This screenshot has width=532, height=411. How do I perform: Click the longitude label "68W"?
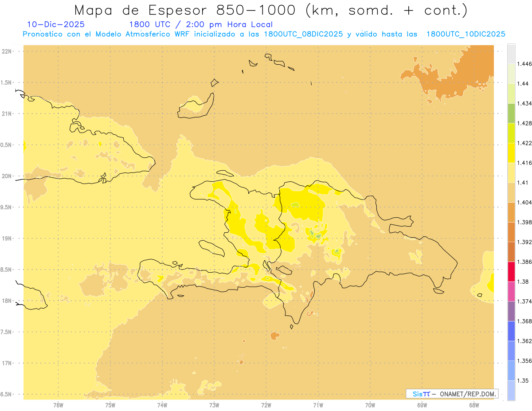[x=474, y=405]
